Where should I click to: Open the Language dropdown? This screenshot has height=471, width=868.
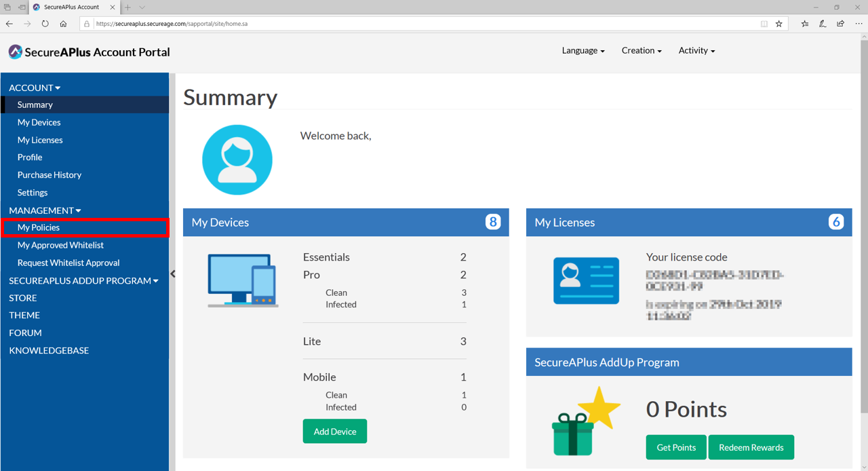[x=582, y=50]
